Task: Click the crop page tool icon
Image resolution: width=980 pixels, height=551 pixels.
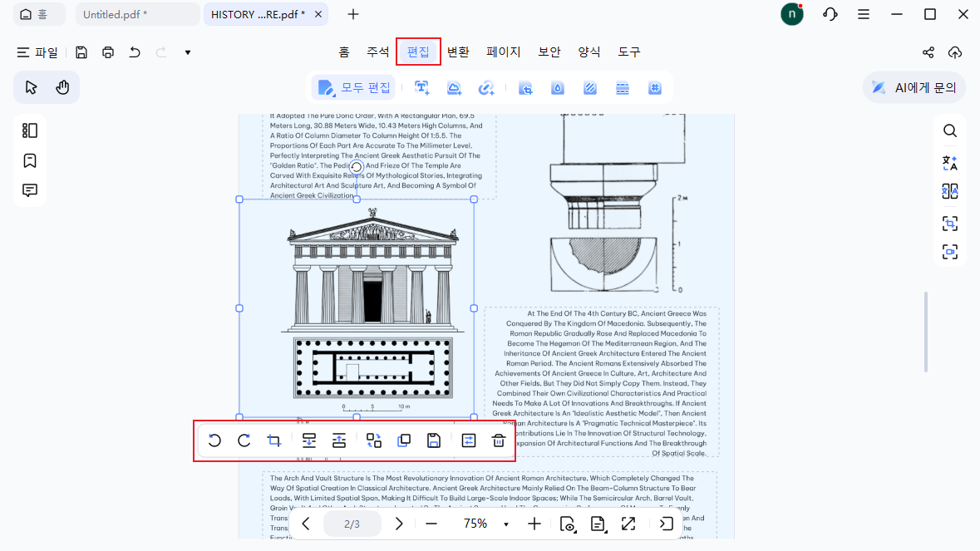Action: tap(525, 88)
